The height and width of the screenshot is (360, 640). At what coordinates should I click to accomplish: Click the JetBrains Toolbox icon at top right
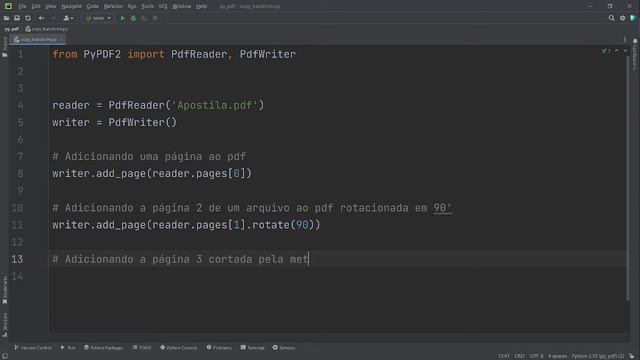[633, 18]
